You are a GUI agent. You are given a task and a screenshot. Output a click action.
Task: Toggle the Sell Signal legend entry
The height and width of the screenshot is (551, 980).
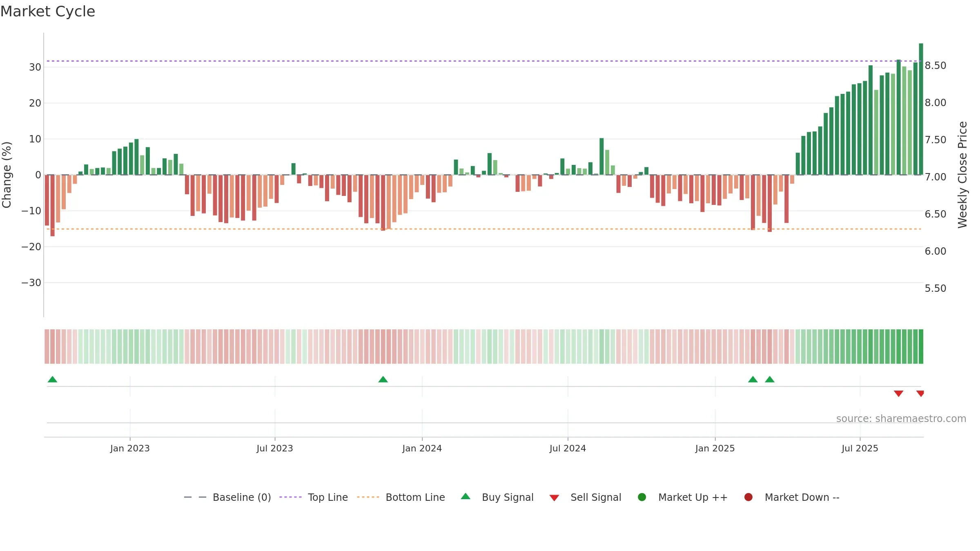[x=585, y=497]
